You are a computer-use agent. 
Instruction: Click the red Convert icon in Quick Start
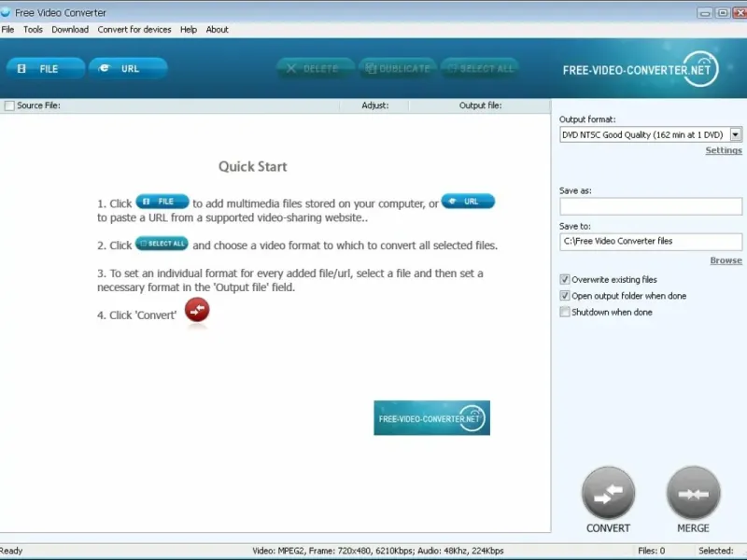pyautogui.click(x=197, y=310)
